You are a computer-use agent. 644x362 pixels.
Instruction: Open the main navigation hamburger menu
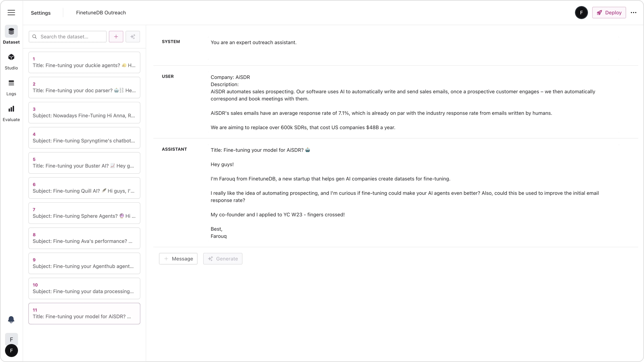point(11,12)
